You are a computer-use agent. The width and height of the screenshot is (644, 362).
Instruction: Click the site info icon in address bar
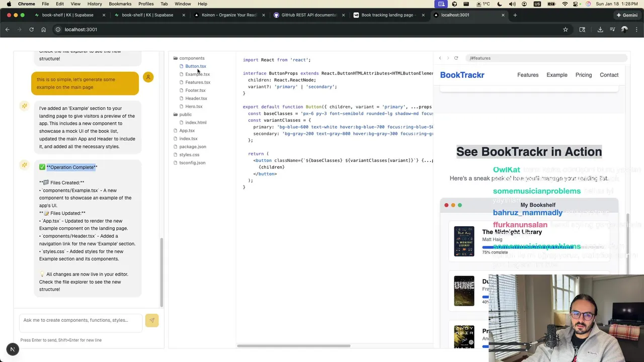pos(58,30)
